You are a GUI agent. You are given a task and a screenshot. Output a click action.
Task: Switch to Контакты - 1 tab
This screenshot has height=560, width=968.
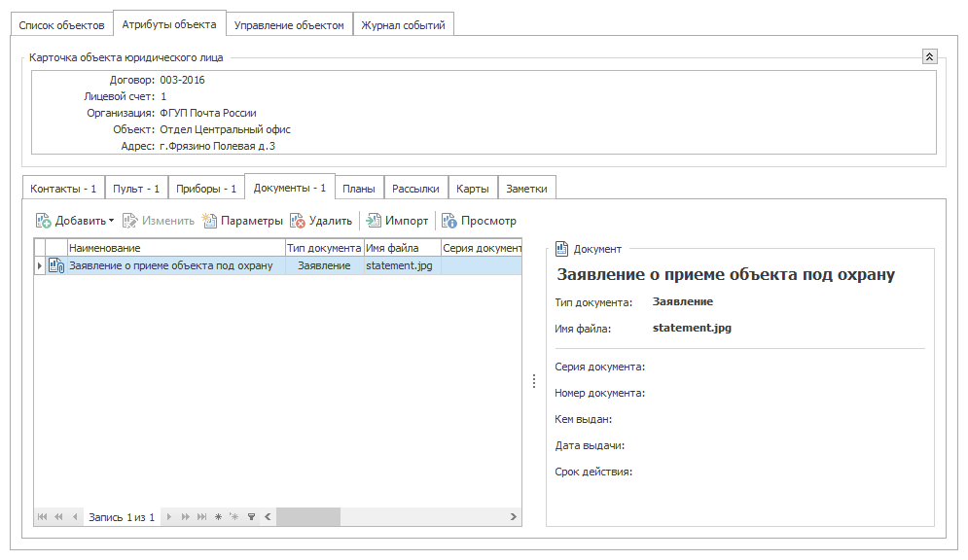click(x=63, y=189)
